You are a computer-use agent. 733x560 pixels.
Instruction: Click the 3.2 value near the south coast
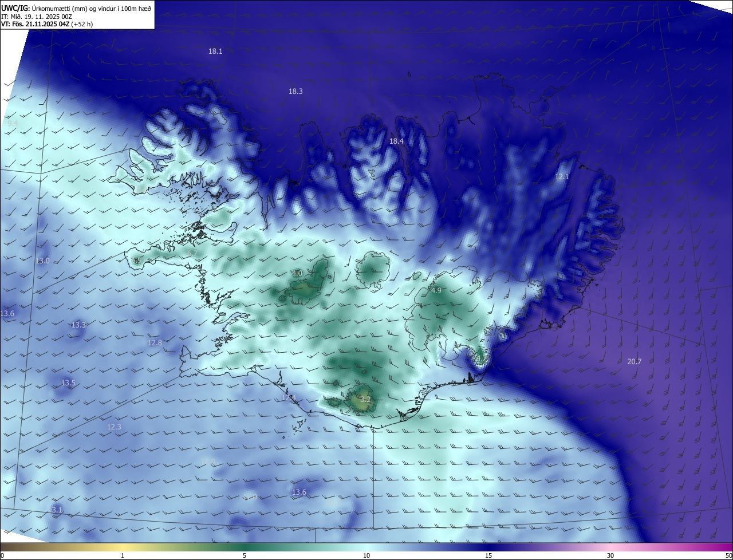(x=366, y=399)
